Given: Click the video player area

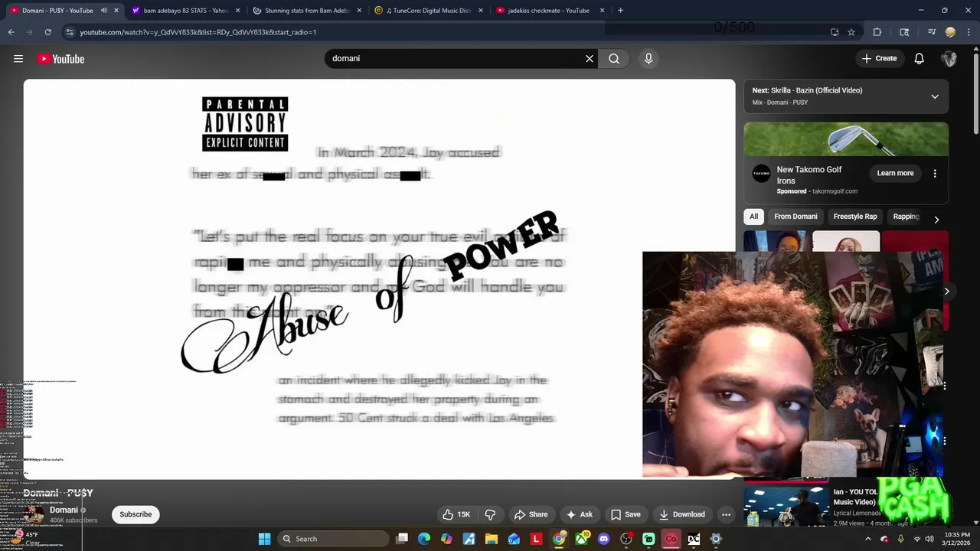Looking at the screenshot, I should (x=379, y=279).
